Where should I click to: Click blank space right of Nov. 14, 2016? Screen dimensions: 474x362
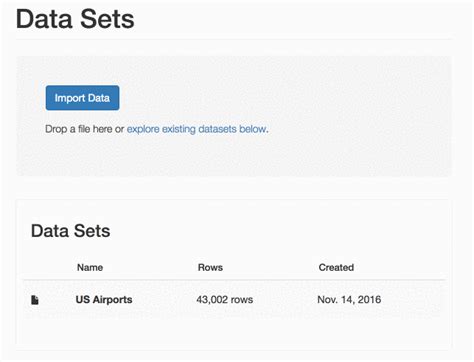pyautogui.click(x=413, y=300)
